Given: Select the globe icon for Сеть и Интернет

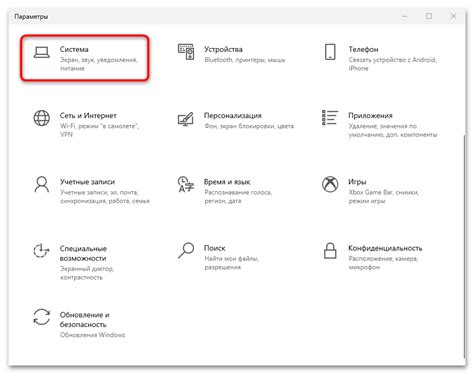Looking at the screenshot, I should [x=42, y=118].
